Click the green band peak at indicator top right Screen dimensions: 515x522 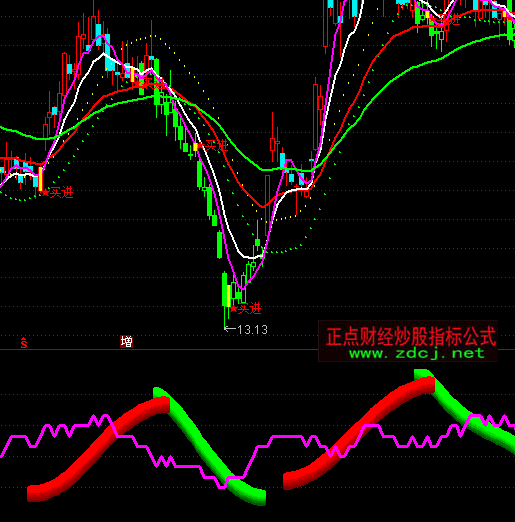(423, 374)
